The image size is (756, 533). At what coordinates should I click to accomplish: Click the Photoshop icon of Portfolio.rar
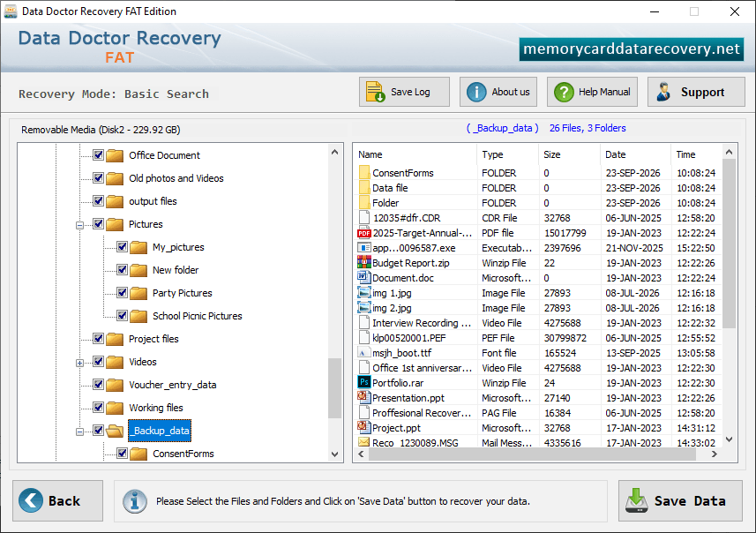tap(363, 382)
